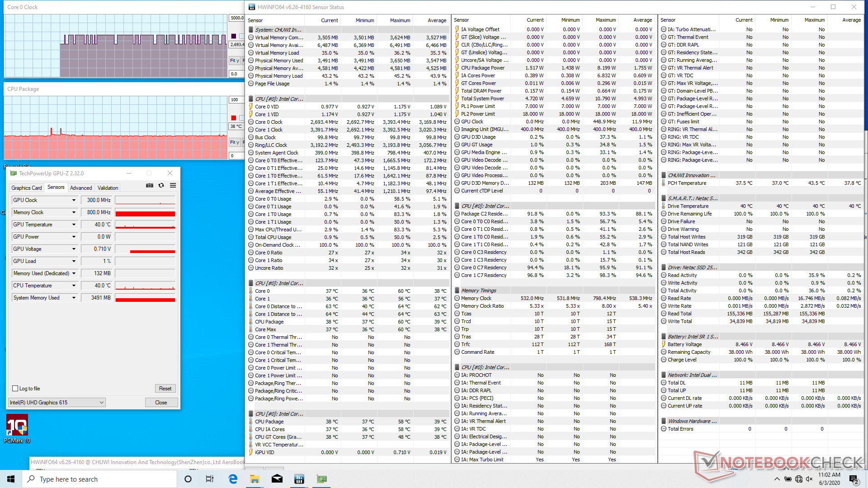
Task: Enable the Log to file checkbox
Action: click(15, 389)
